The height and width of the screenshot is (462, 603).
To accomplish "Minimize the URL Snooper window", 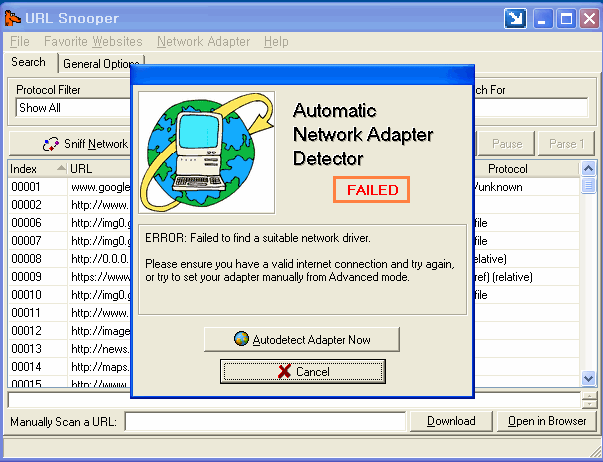I will (543, 18).
